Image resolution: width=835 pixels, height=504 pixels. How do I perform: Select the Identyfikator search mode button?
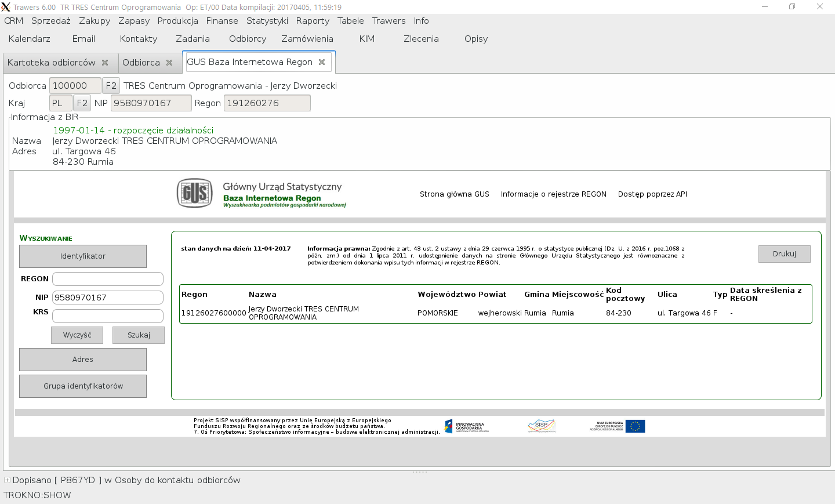(83, 256)
